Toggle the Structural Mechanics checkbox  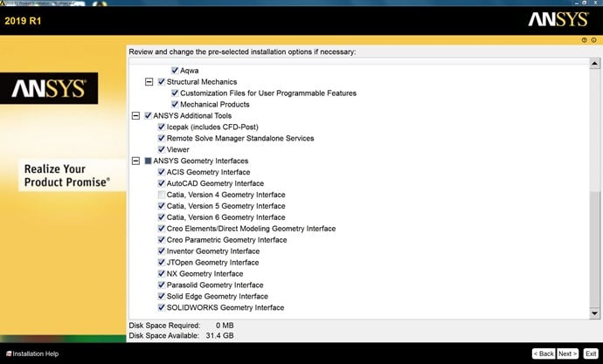tap(162, 81)
